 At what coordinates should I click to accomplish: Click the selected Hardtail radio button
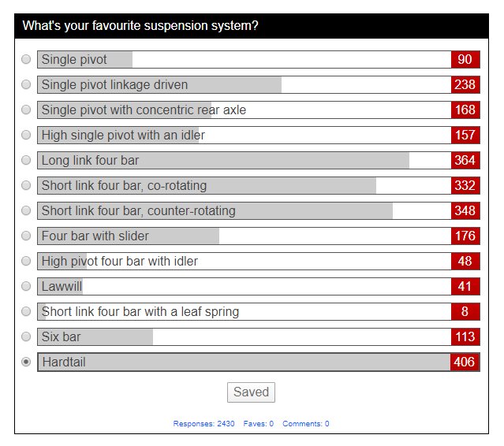[x=26, y=362]
